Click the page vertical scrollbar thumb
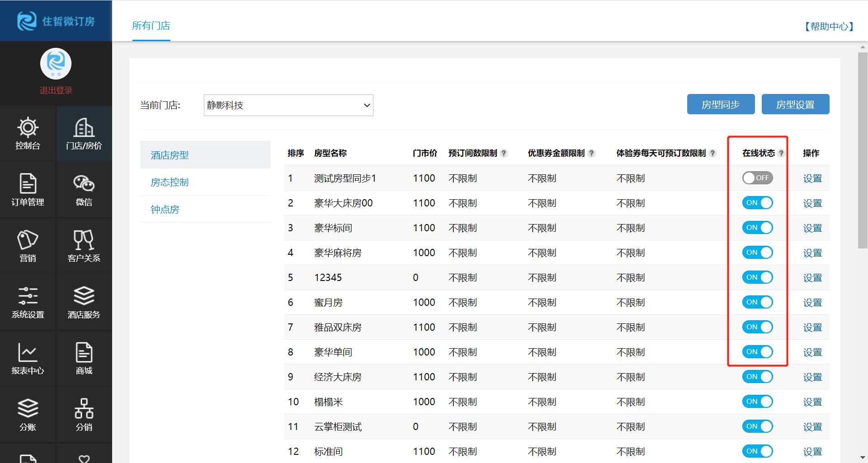 (x=863, y=150)
